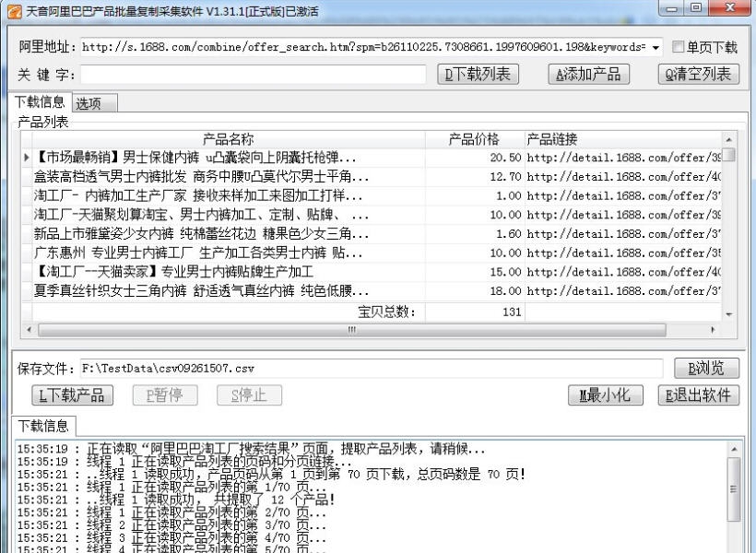The width and height of the screenshot is (756, 553).
Task: Click the horizontal scrollbar right arrow
Action: point(713,330)
